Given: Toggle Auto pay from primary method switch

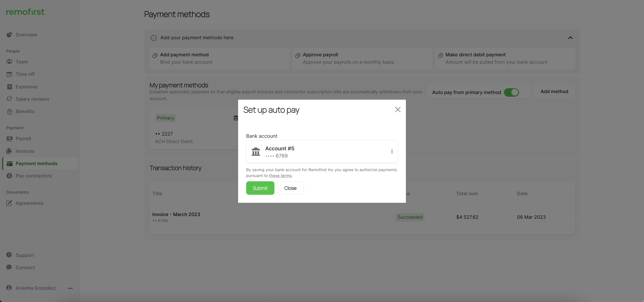Looking at the screenshot, I should point(511,92).
